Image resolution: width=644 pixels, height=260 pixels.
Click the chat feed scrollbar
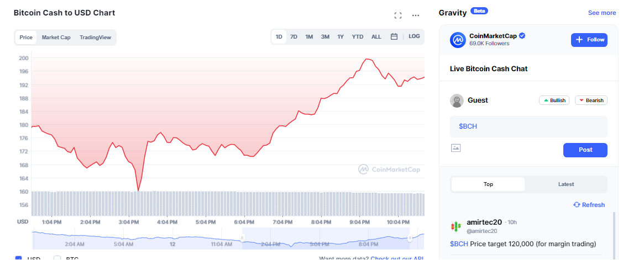[615, 236]
